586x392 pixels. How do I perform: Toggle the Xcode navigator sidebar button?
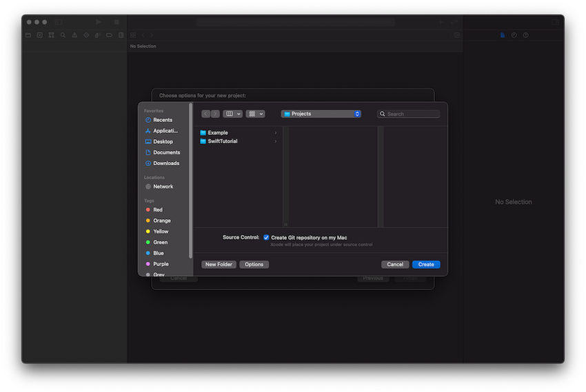coord(59,22)
